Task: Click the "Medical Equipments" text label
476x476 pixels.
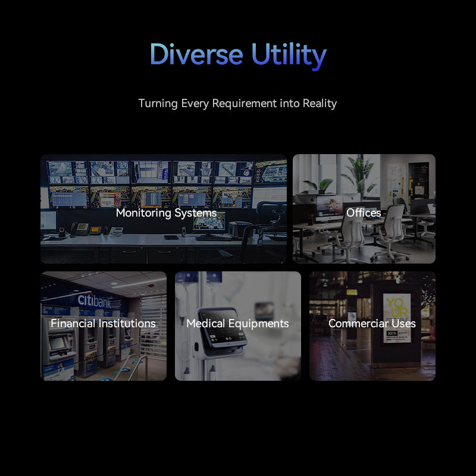Action: (237, 324)
